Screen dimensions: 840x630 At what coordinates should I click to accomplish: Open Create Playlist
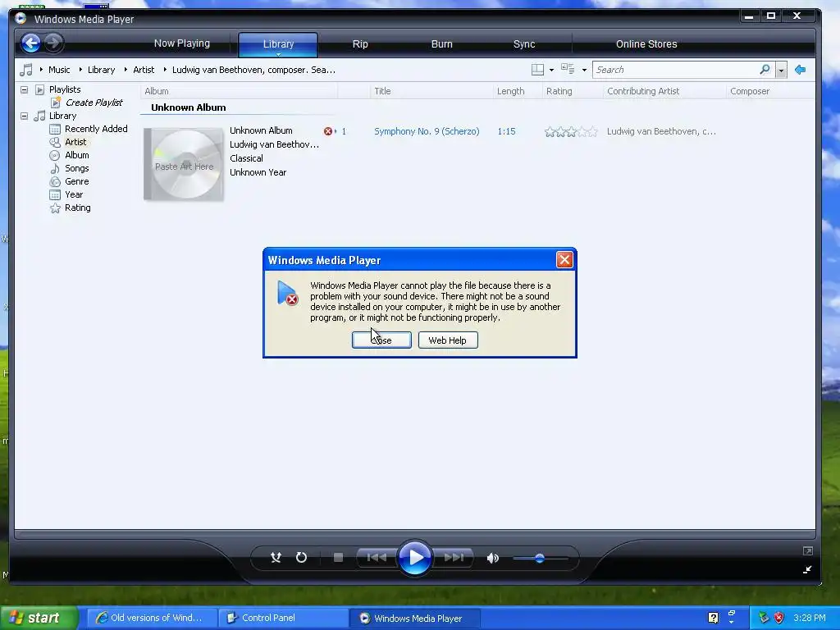[x=94, y=103]
